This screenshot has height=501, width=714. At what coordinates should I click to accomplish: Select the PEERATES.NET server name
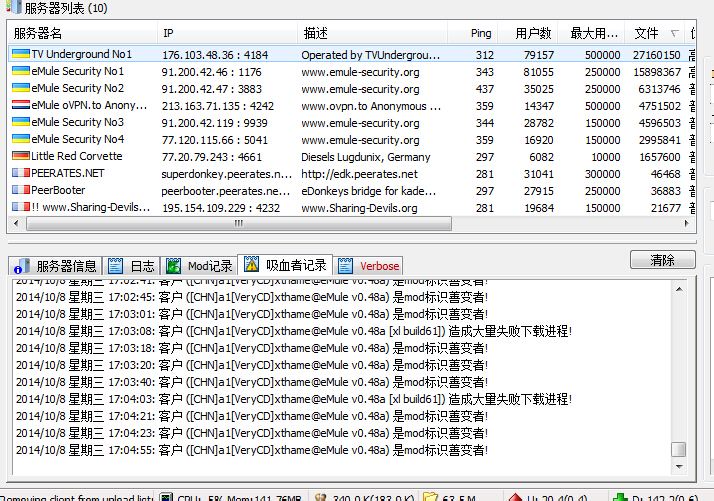tap(68, 173)
